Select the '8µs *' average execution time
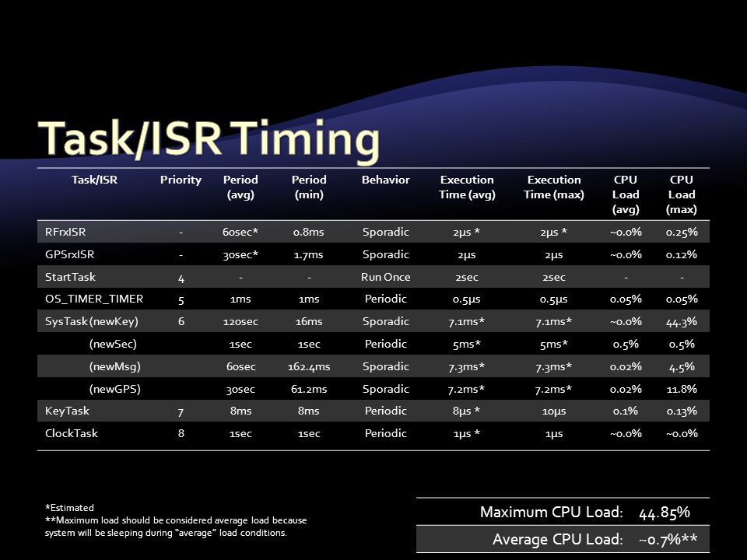The width and height of the screenshot is (747, 560). tap(466, 411)
